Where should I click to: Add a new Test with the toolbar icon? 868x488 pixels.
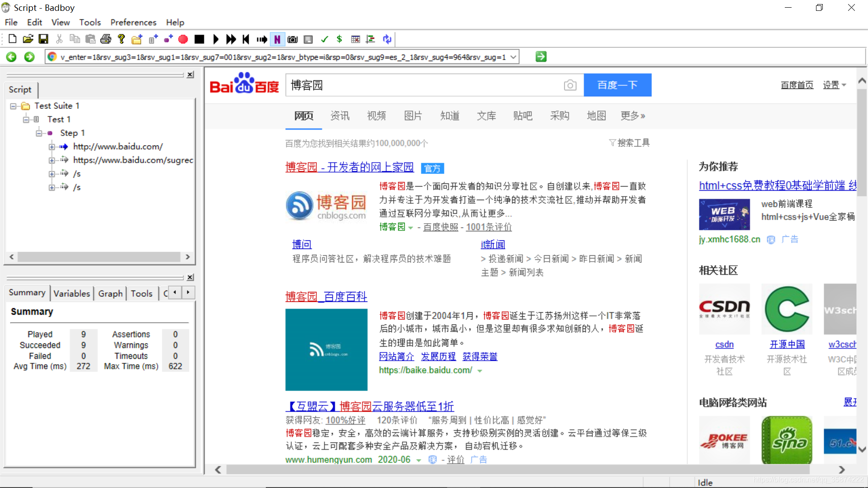click(153, 39)
